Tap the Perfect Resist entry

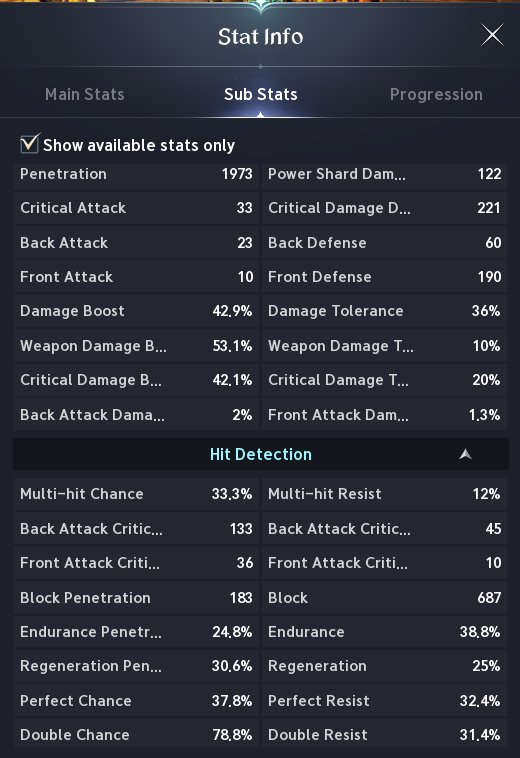[384, 700]
